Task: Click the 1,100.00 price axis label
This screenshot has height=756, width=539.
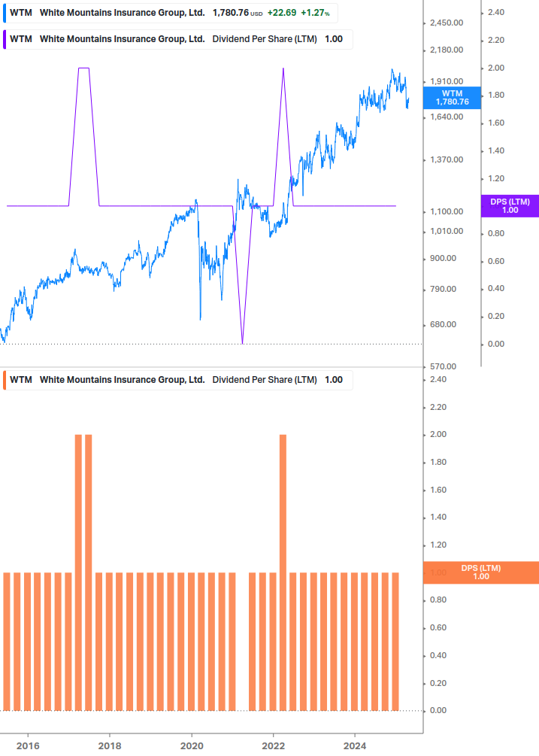Action: click(447, 211)
